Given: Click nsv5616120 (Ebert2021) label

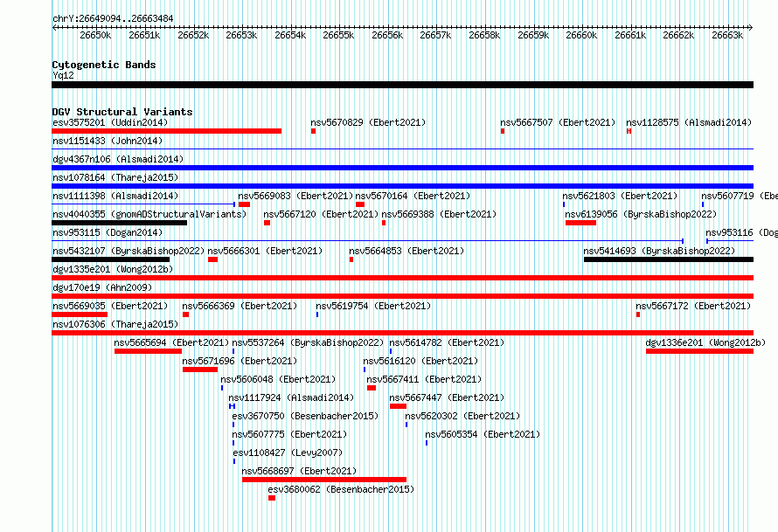Looking at the screenshot, I should click(420, 361).
